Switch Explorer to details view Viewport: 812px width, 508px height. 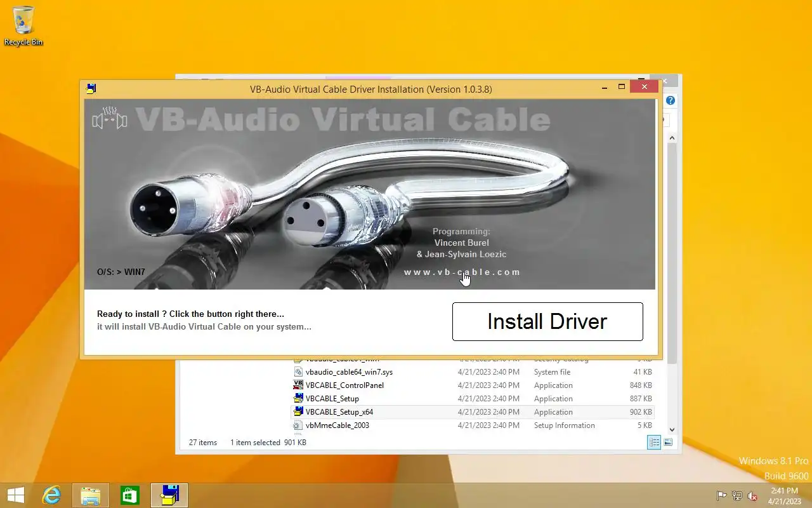[x=655, y=442]
